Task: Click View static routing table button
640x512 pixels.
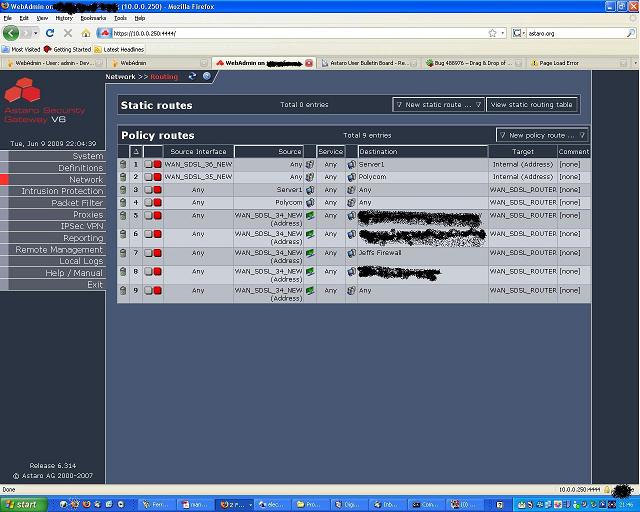Action: [x=531, y=105]
